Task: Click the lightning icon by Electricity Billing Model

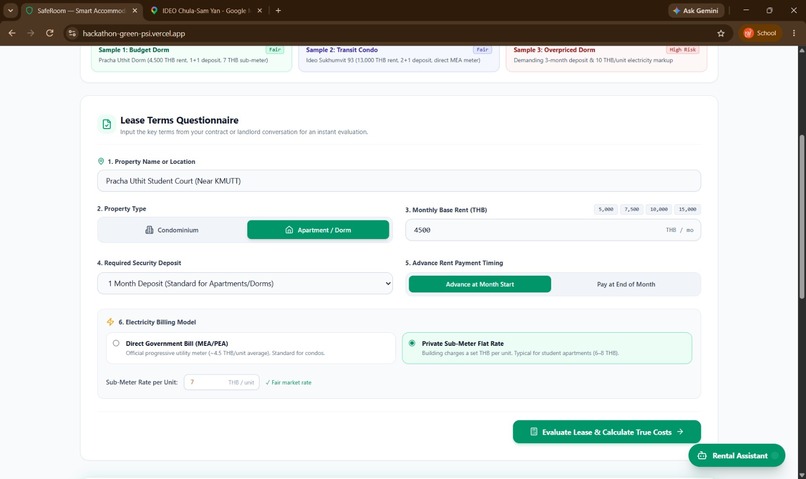Action: (x=110, y=322)
